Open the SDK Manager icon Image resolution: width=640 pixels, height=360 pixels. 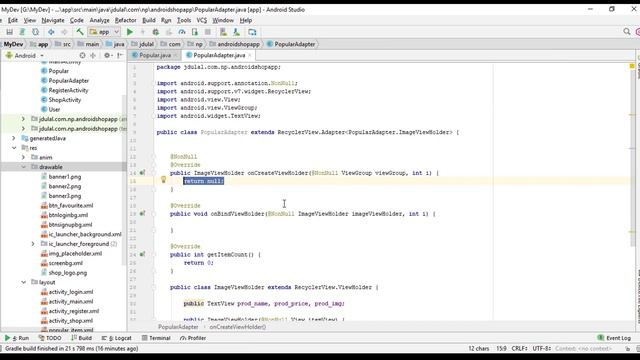click(x=236, y=32)
